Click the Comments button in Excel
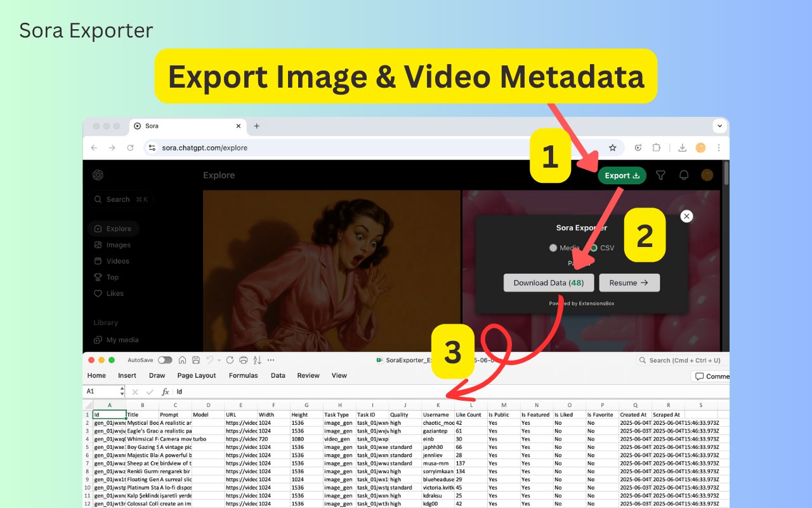Image resolution: width=812 pixels, height=508 pixels. pos(710,377)
